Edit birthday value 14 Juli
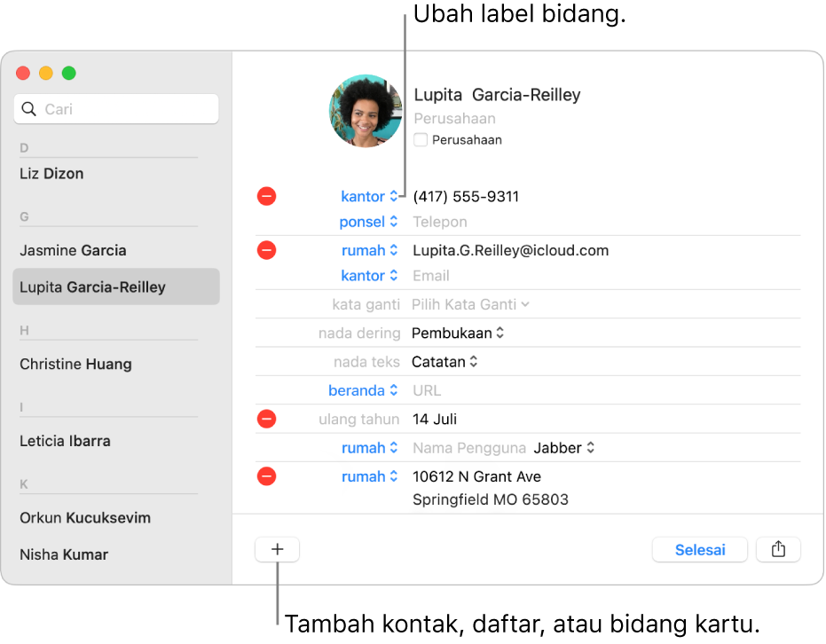826x644 pixels. click(435, 420)
